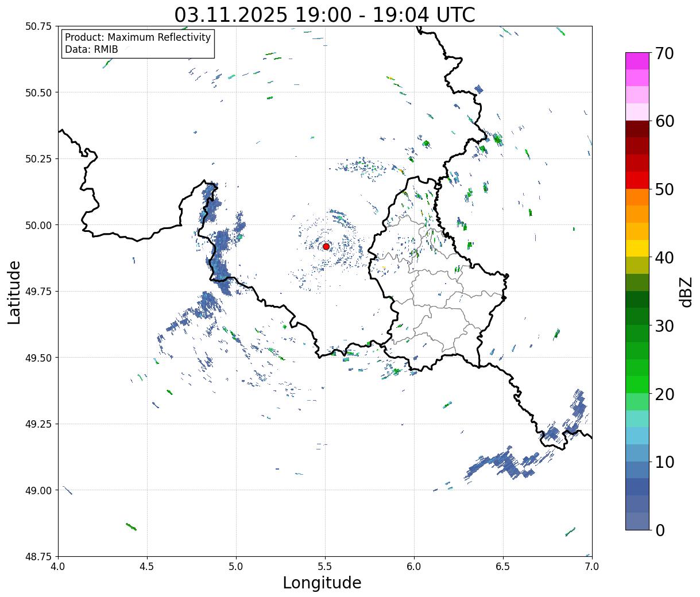Click the latitude tick label 50.75
The image size is (700, 597).
38,26
